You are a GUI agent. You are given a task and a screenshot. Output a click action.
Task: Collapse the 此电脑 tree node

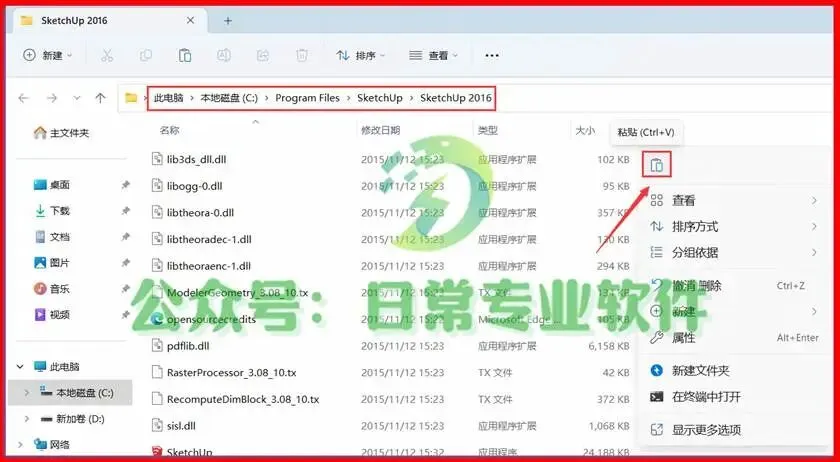20,367
